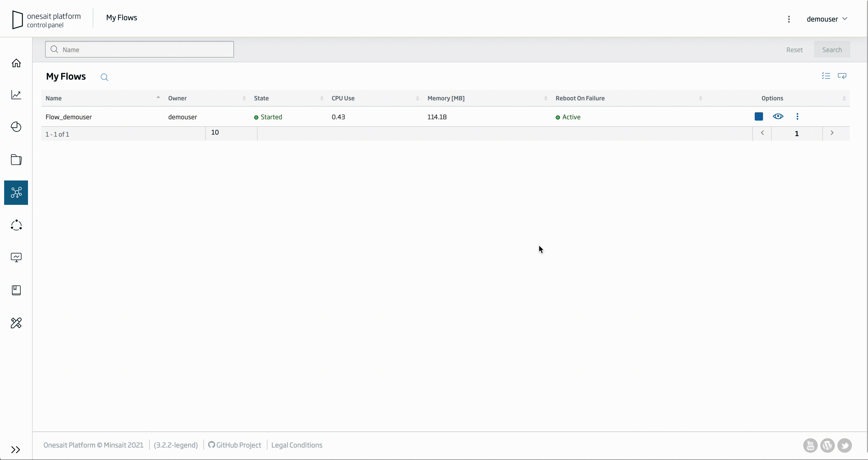Open the Home icon in the sidebar
The width and height of the screenshot is (868, 460).
pos(16,63)
